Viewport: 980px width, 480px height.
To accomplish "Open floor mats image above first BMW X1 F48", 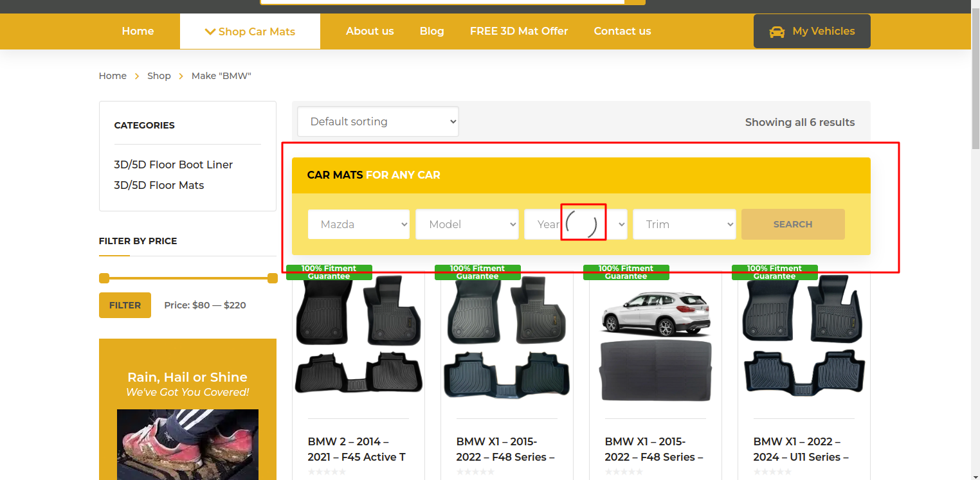I will (507, 335).
